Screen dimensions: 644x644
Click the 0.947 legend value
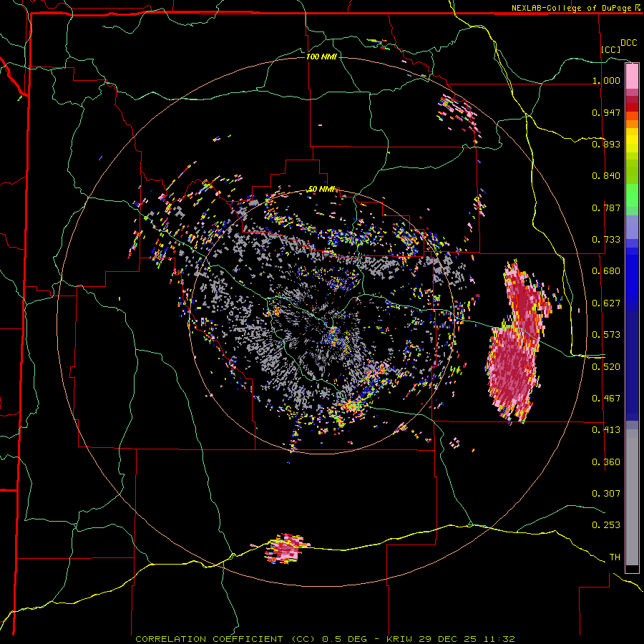point(606,112)
